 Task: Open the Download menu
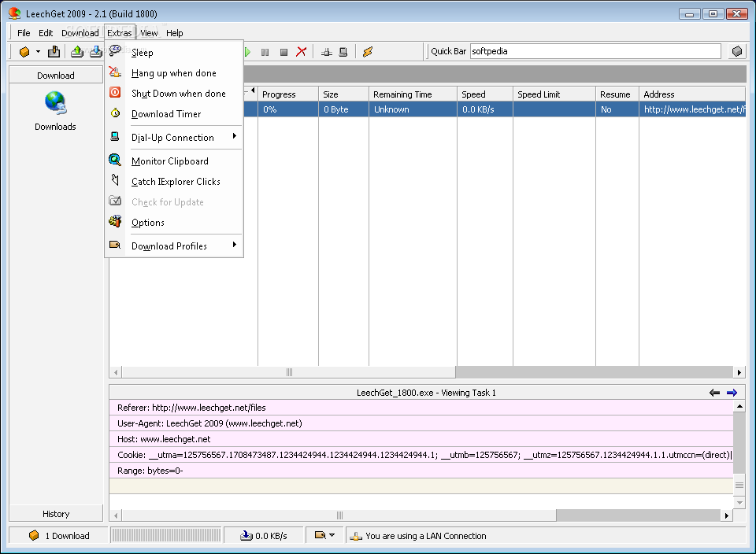pyautogui.click(x=80, y=33)
